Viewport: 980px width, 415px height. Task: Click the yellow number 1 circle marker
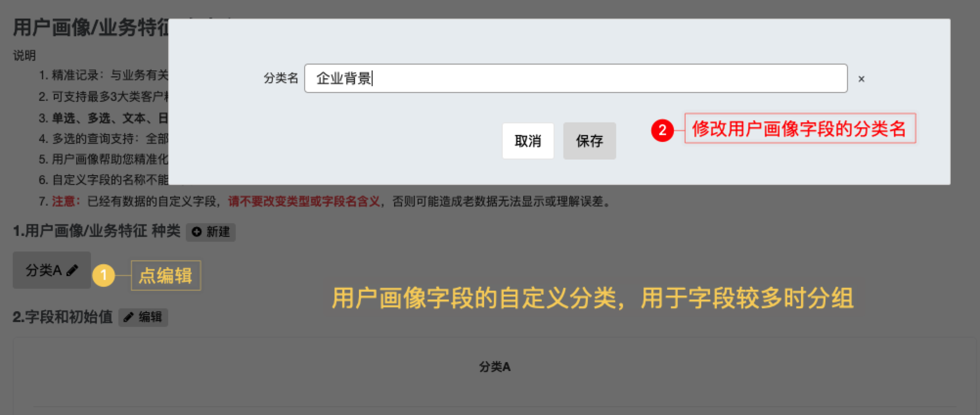(103, 275)
